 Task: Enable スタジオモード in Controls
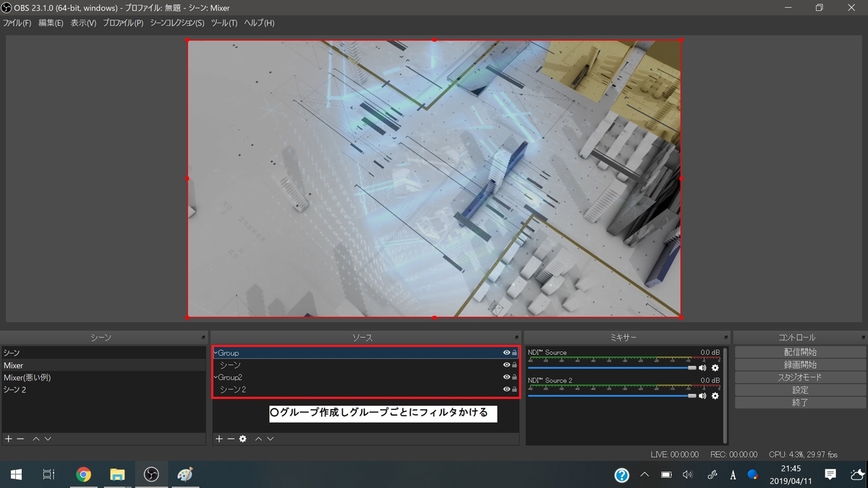click(x=800, y=377)
